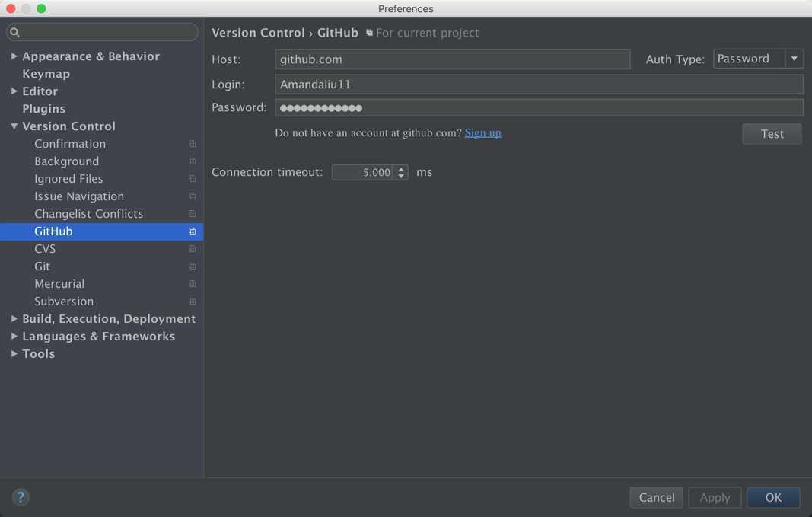Click project-level icon beside Git row
Screen dimensions: 812x517
coord(192,266)
